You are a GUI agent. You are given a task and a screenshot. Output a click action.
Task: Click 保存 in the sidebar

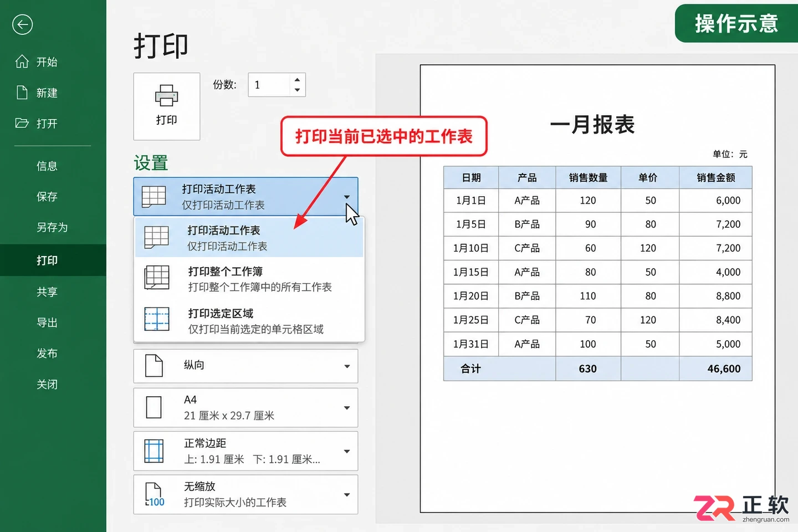47,197
